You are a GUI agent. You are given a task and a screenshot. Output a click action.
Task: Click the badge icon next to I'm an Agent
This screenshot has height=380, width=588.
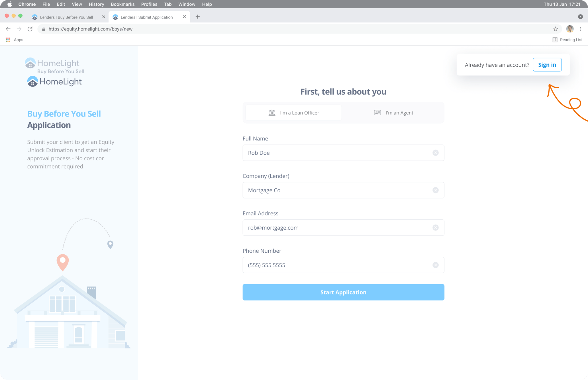[x=377, y=113]
